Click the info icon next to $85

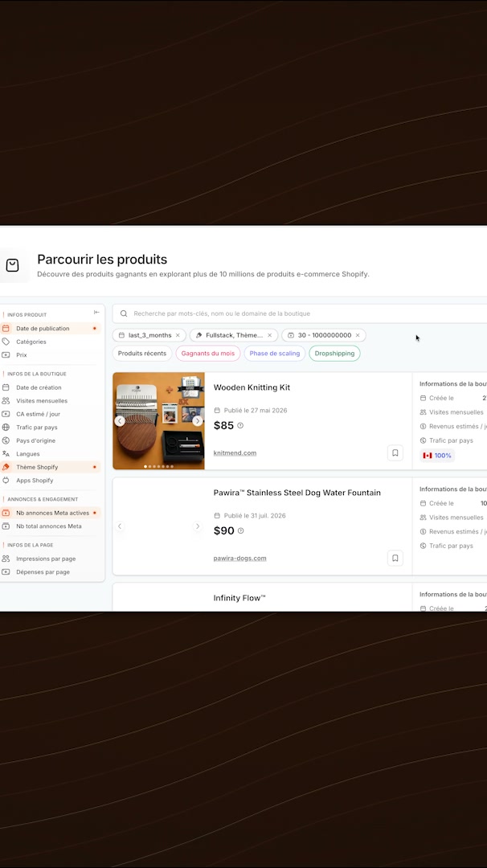pos(240,426)
